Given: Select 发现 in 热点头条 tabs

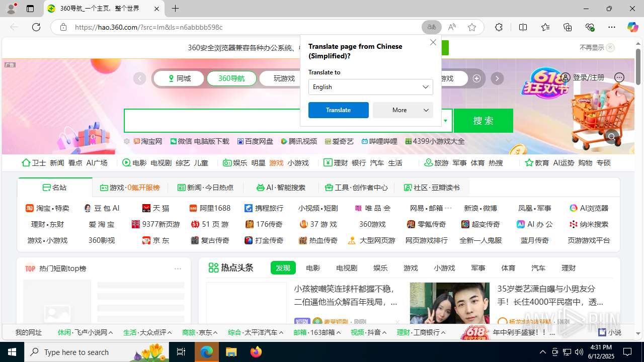Looking at the screenshot, I should (283, 268).
